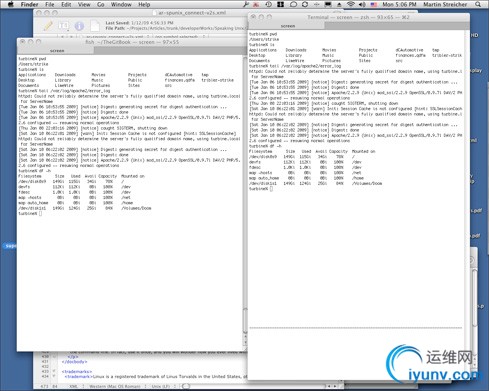Image resolution: width=489 pixels, height=391 pixels.
Task: Click the Last Saved timestamp in editor
Action: pos(139,23)
